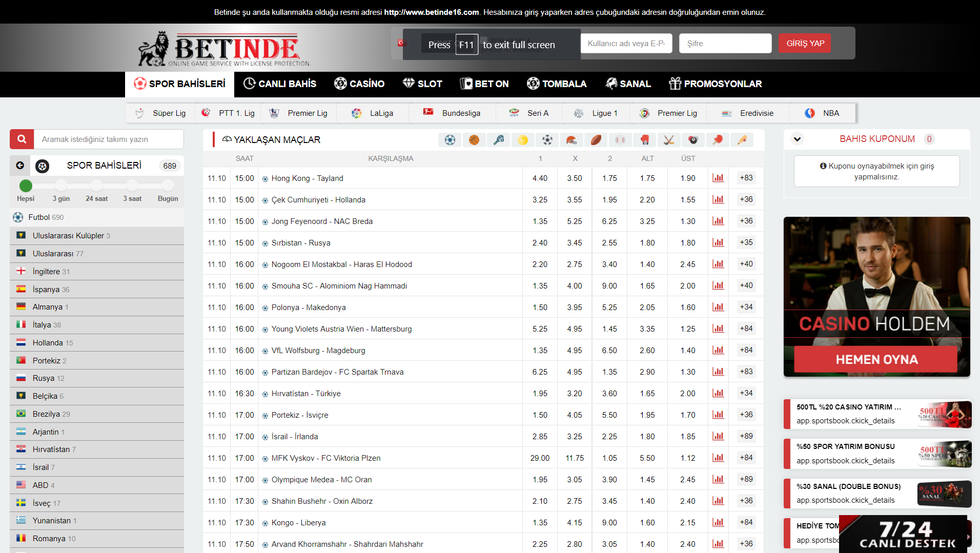Filter matches by rugby ball icon
This screenshot has width=980, height=553.
pos(596,140)
